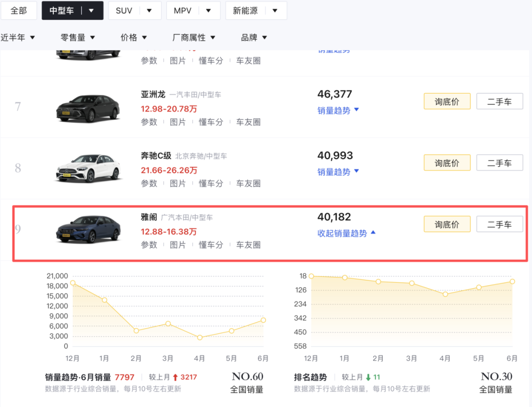
Task: Open the 雅阁 model title
Action: tap(149, 217)
